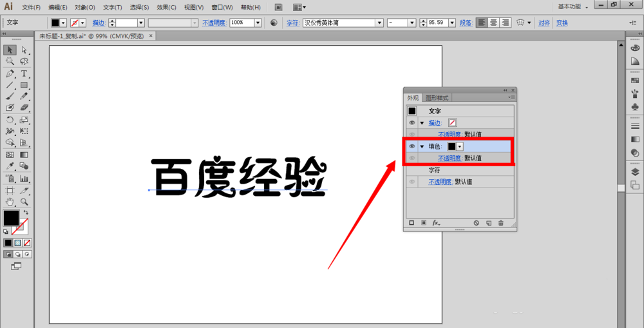Open the 基本功能 workspace switcher
This screenshot has width=644, height=328.
(573, 6)
